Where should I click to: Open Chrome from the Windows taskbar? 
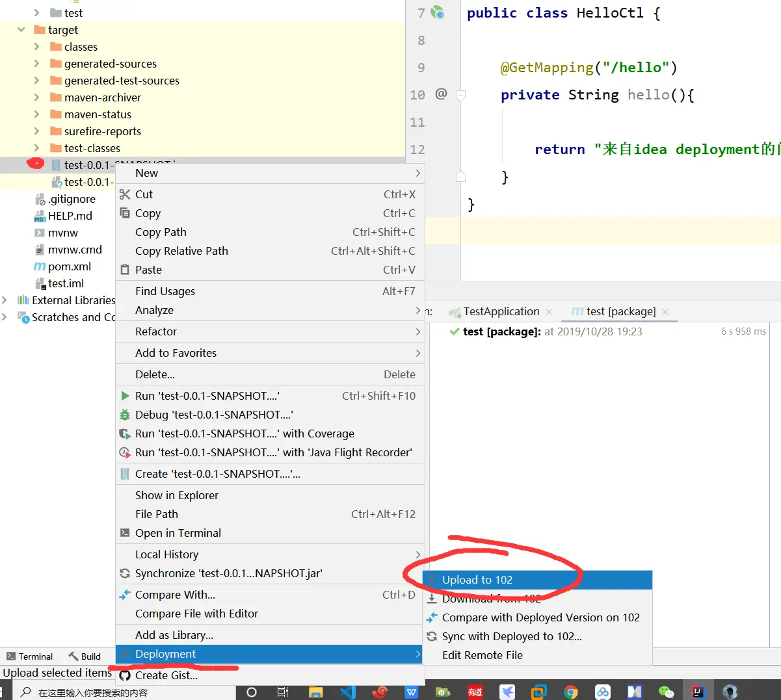[x=571, y=692]
